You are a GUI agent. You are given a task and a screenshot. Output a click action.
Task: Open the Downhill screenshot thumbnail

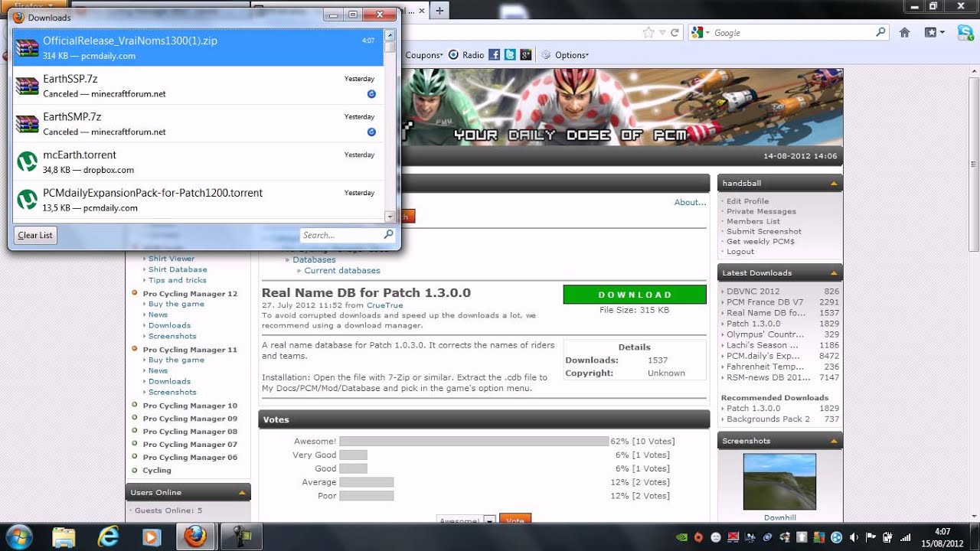pos(779,482)
